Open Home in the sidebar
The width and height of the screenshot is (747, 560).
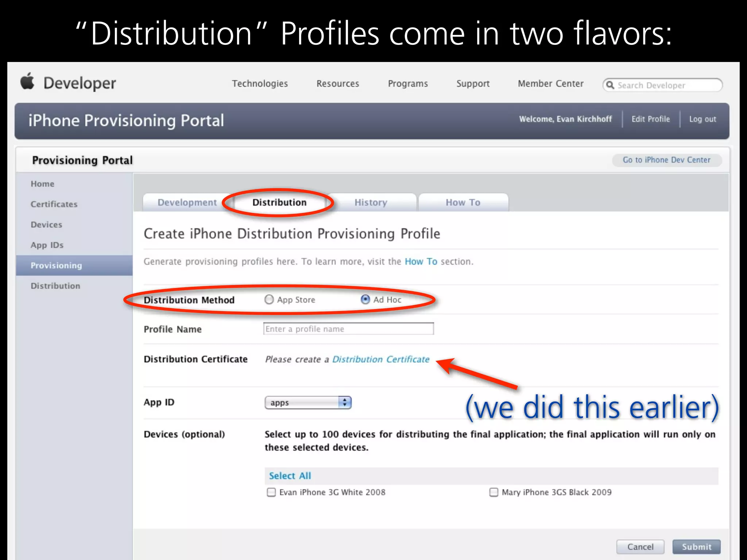(x=42, y=184)
